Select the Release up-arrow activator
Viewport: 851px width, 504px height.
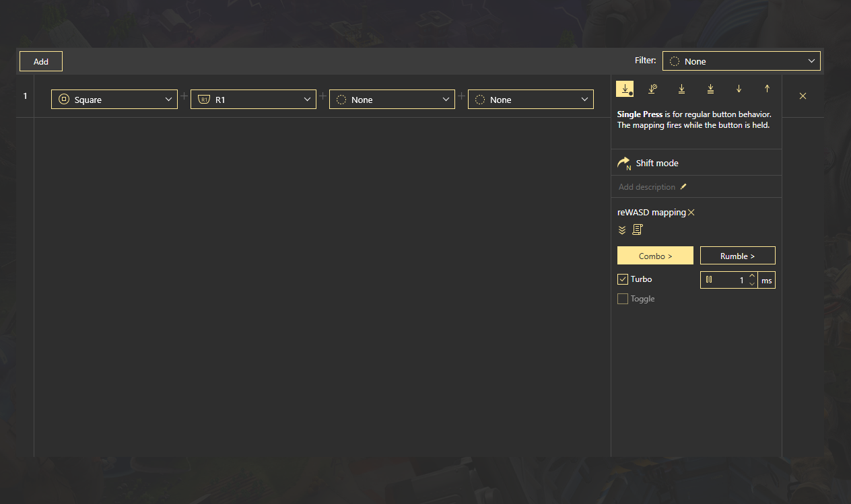tap(767, 89)
